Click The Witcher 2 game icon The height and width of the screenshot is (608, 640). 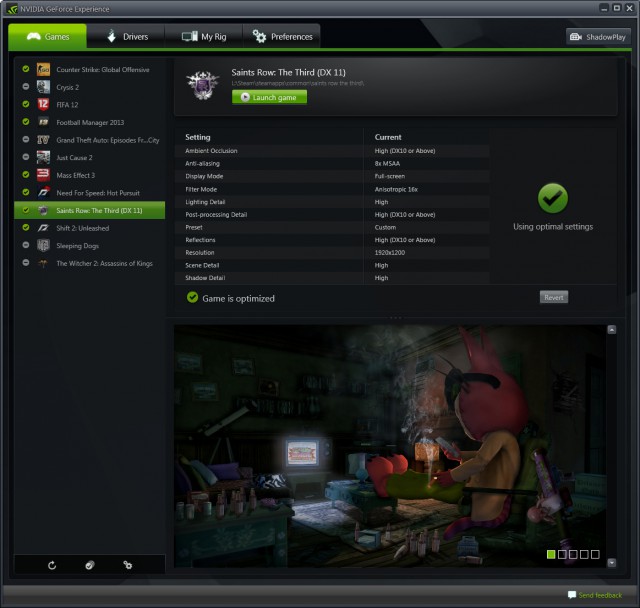(x=43, y=263)
